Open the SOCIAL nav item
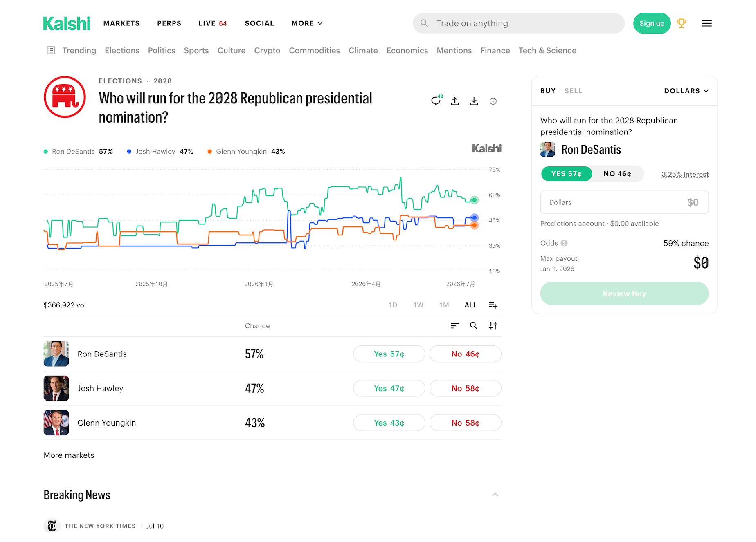756x542 pixels. (x=259, y=23)
